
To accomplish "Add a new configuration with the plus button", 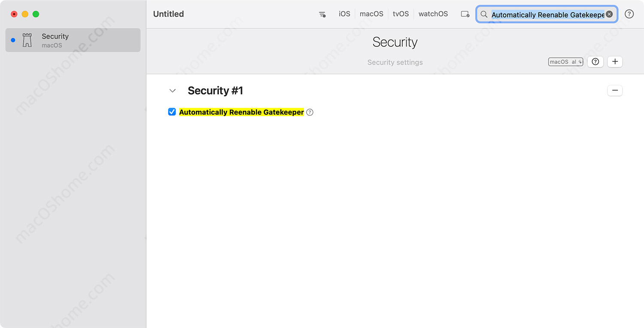I will point(615,62).
